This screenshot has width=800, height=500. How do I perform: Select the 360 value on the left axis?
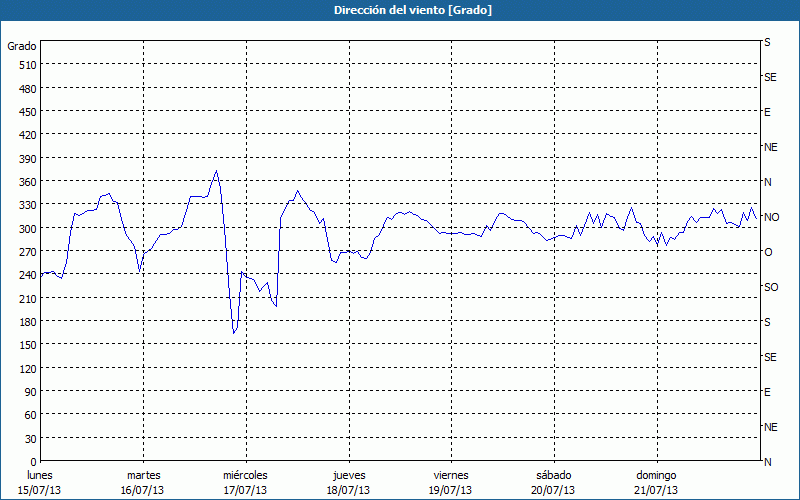click(26, 181)
